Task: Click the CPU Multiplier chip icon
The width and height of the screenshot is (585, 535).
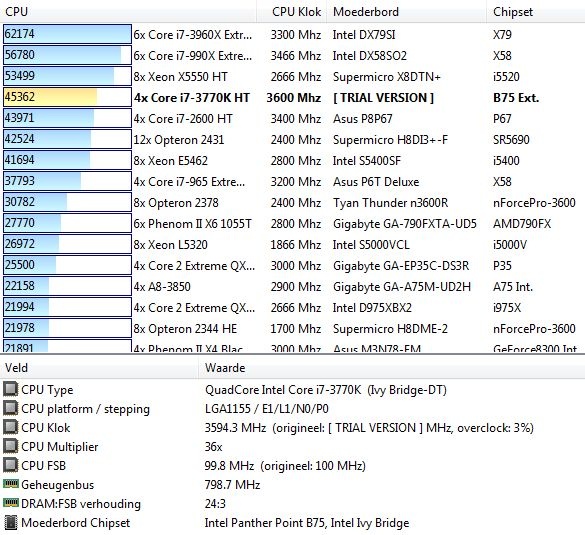Action: pyautogui.click(x=10, y=446)
